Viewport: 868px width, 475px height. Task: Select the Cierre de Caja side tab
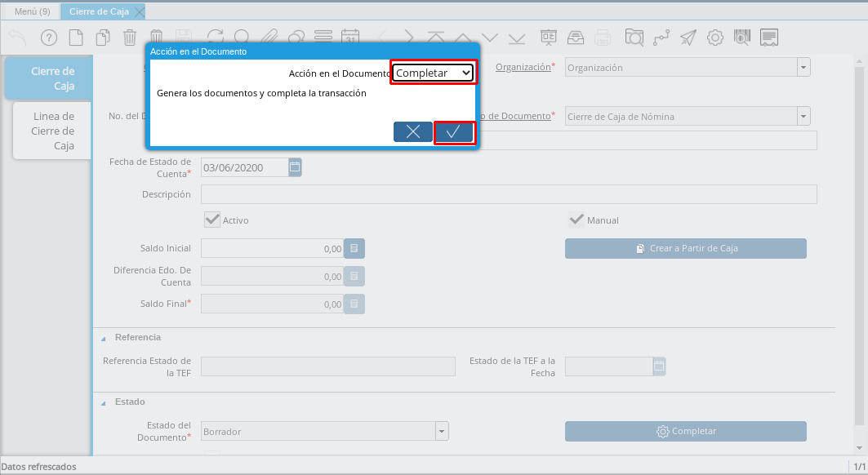tap(49, 78)
